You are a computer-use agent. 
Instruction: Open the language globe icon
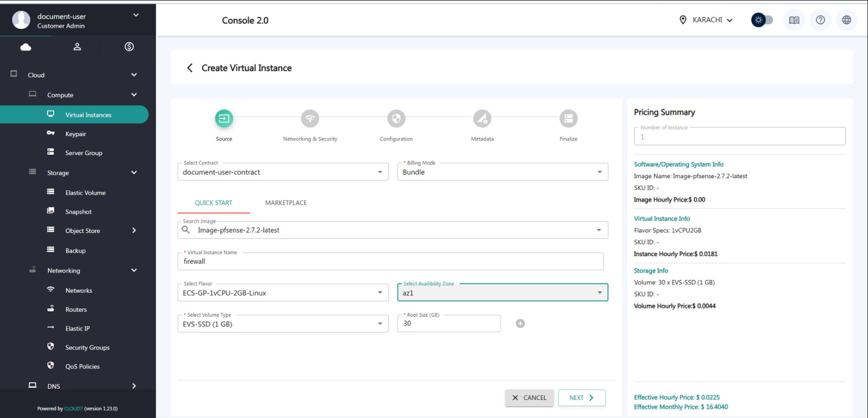tap(846, 20)
